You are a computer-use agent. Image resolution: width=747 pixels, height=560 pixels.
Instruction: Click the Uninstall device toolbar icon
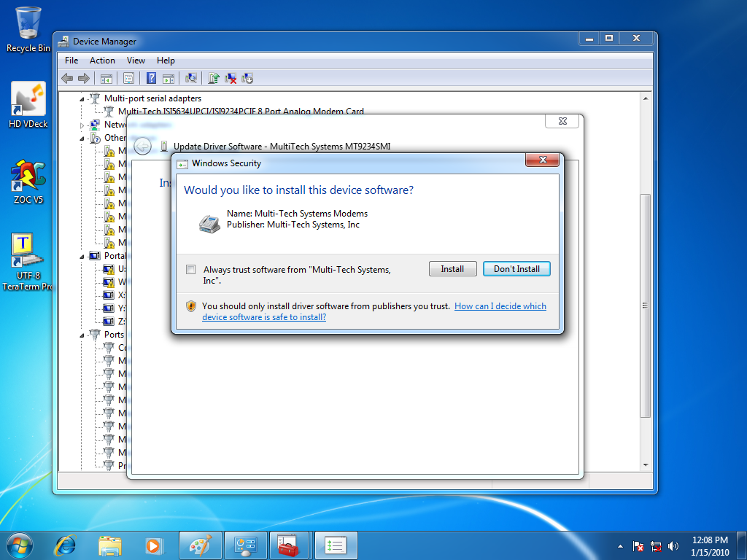pos(231,79)
